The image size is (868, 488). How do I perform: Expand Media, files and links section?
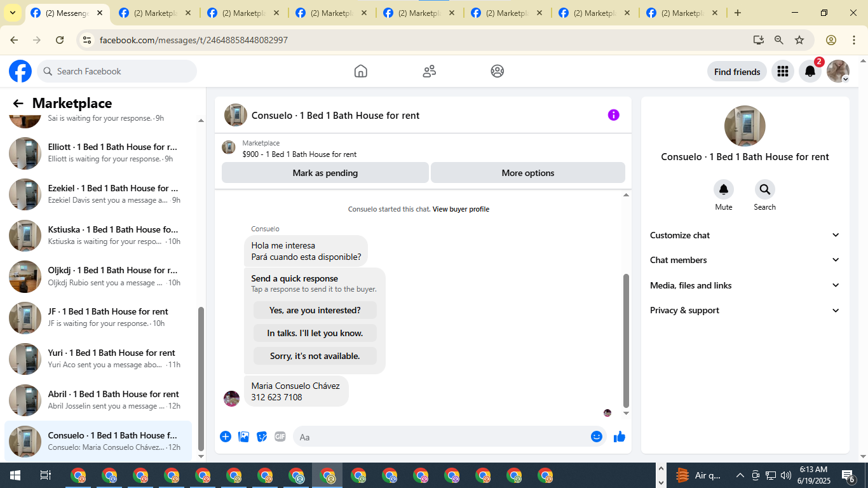click(745, 285)
